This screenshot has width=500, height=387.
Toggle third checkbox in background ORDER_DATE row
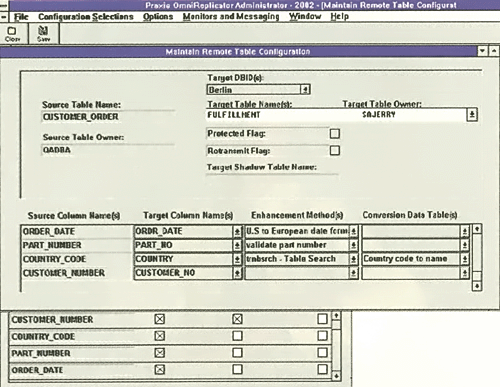click(x=322, y=369)
